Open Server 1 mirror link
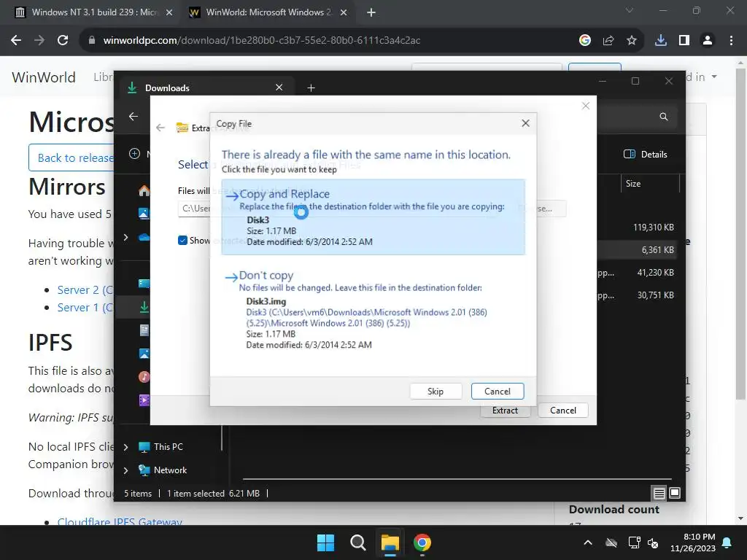747x560 pixels. point(85,308)
